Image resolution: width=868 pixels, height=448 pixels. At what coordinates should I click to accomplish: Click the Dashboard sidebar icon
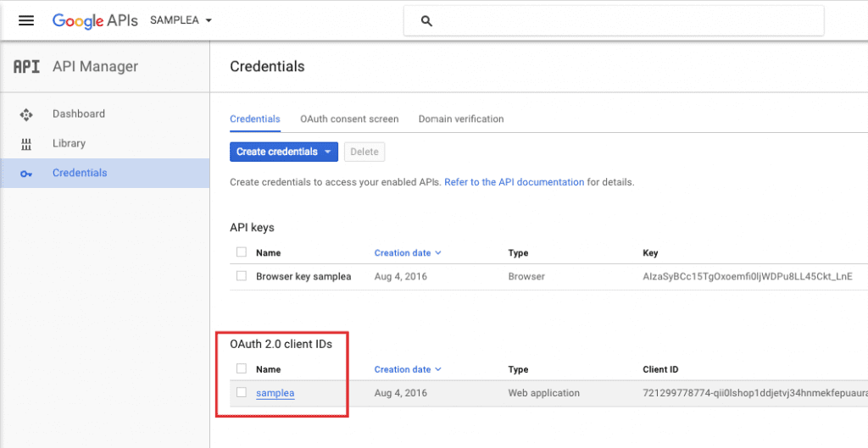pos(26,114)
